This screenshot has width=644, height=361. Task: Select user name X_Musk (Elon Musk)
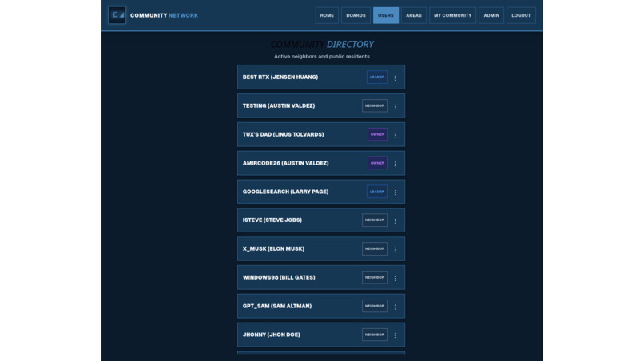(273, 249)
